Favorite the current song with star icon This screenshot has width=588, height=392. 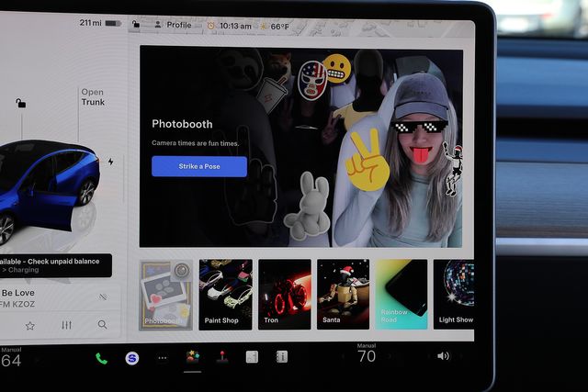point(29,325)
